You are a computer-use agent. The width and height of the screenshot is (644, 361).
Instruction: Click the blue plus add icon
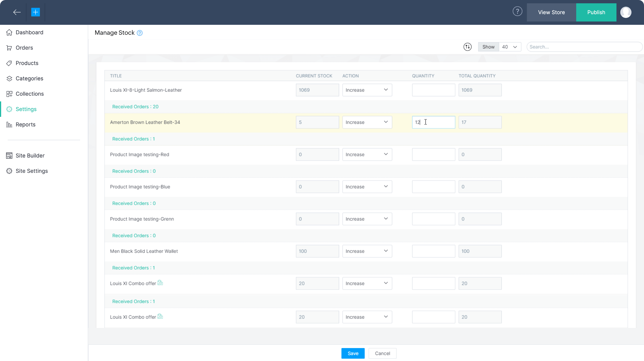[36, 12]
